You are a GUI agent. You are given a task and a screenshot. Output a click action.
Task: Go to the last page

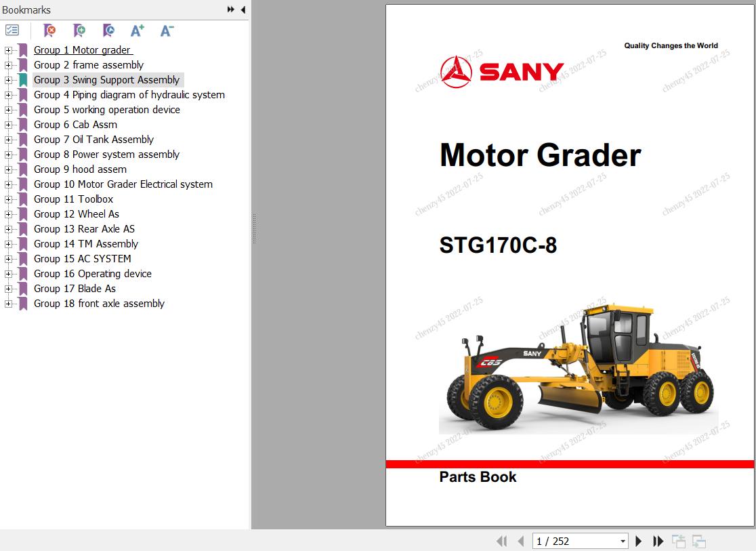click(x=658, y=541)
